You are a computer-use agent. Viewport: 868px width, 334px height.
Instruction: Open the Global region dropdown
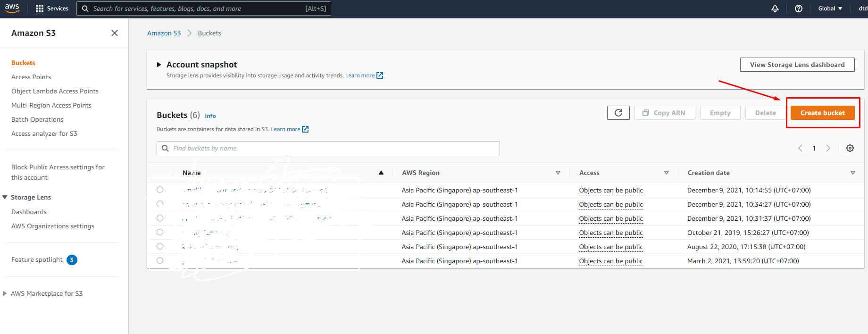(830, 8)
